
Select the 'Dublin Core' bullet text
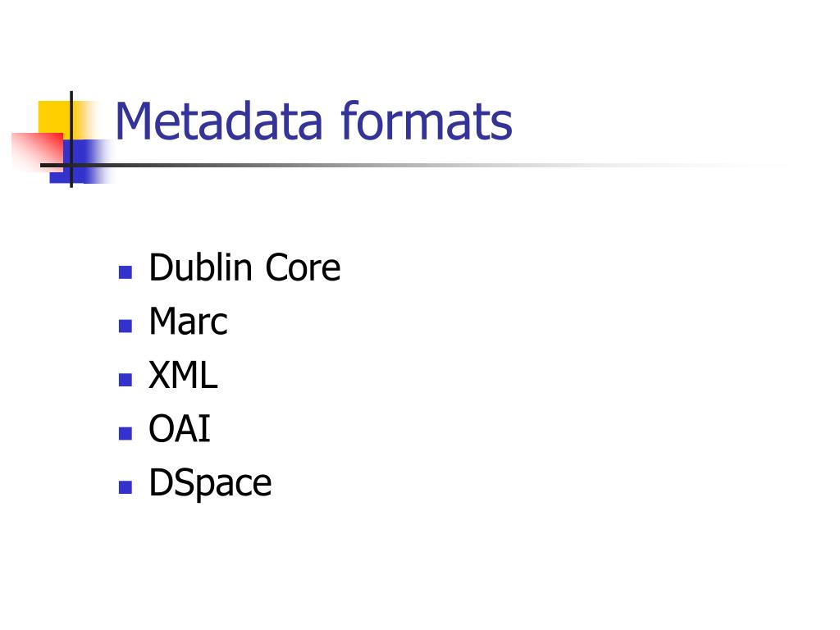coord(244,267)
